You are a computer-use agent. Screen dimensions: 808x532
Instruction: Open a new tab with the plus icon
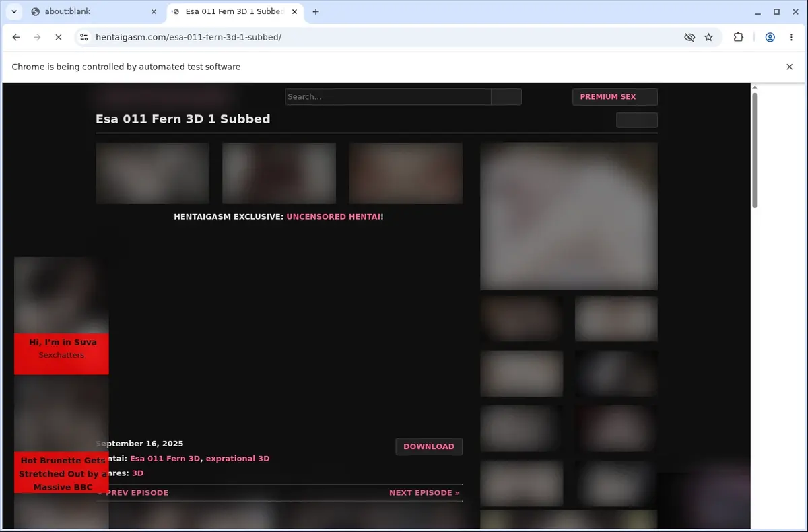[316, 11]
